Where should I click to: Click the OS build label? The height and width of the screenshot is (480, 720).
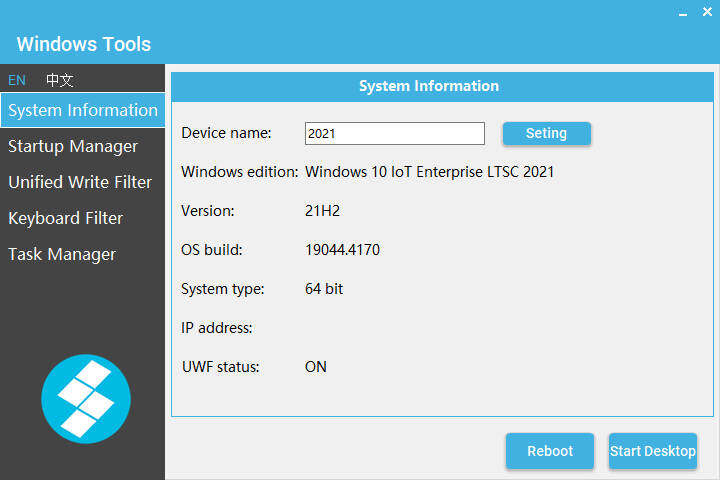point(212,250)
